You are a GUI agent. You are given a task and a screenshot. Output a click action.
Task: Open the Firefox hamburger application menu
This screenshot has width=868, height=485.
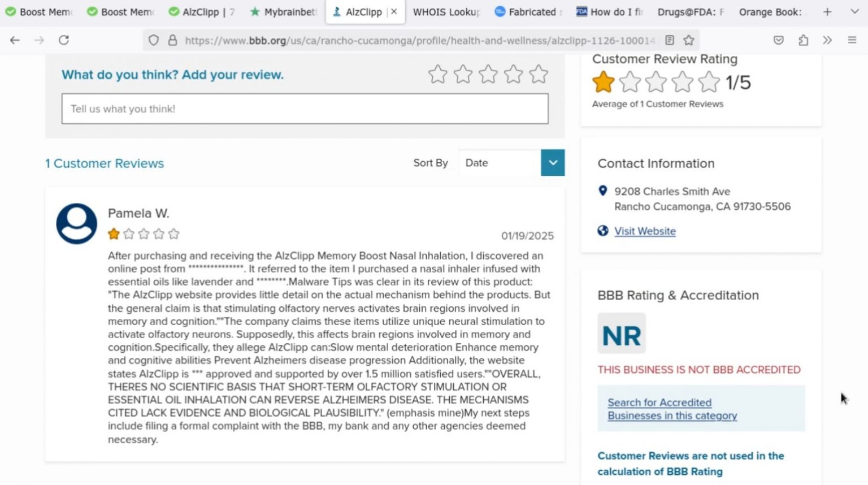[852, 40]
